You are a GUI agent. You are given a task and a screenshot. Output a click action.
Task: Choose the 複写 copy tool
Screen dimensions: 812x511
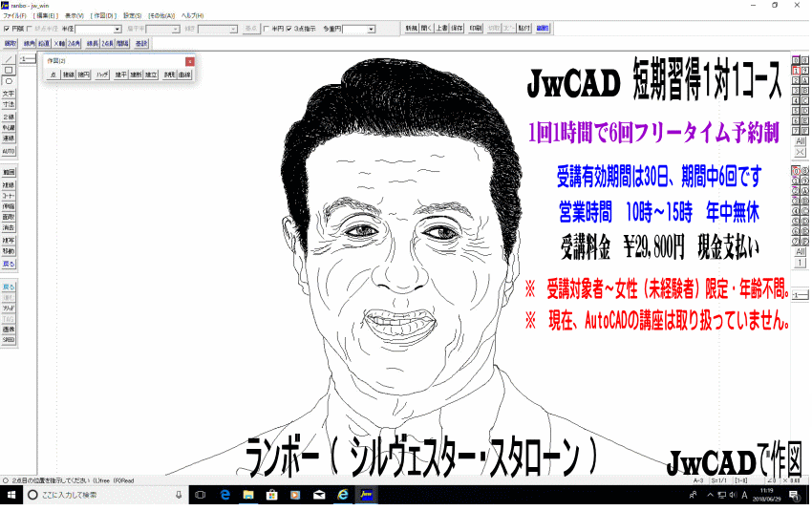9,241
